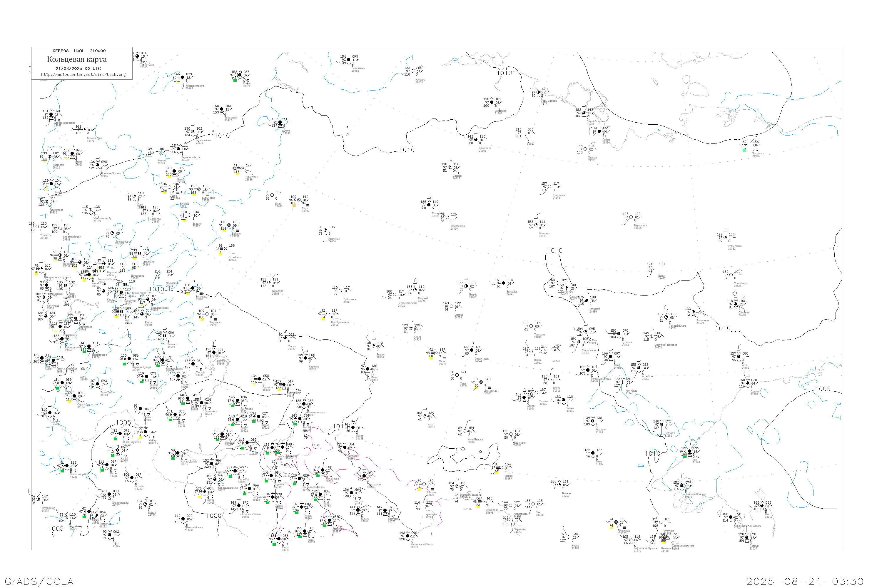Viewport: 882px width, 588px height.
Task: Click the Джалинда station circle
Action: click(476, 139)
